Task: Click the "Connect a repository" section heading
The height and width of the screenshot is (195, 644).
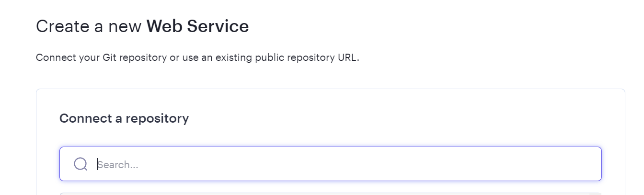Action: click(x=124, y=118)
